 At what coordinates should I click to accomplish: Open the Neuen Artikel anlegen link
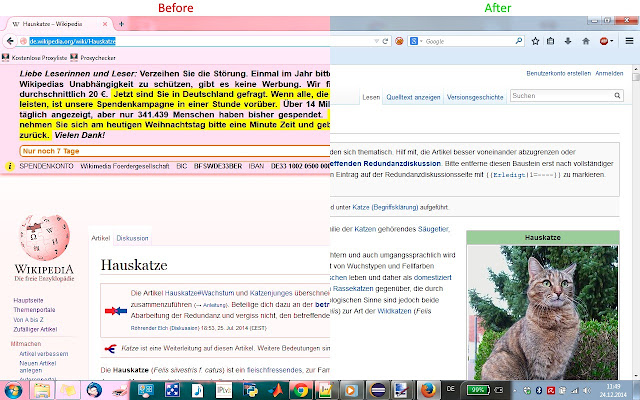pyautogui.click(x=38, y=367)
